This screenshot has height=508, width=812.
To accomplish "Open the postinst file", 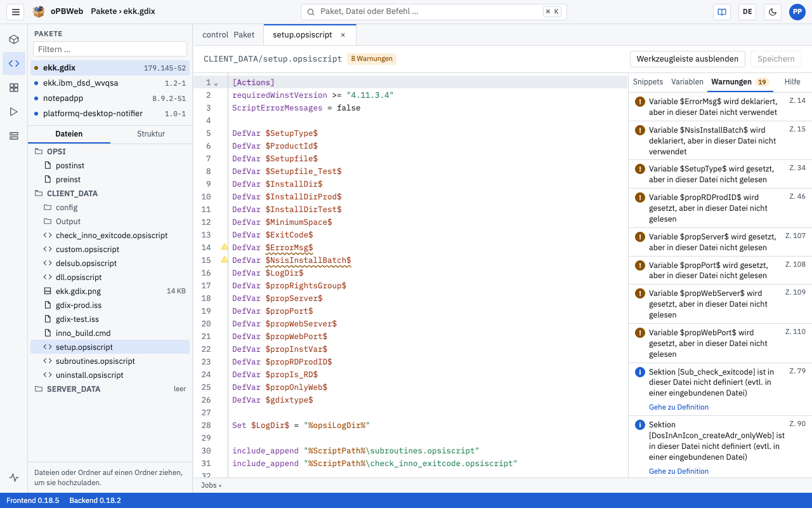I will [110, 166].
